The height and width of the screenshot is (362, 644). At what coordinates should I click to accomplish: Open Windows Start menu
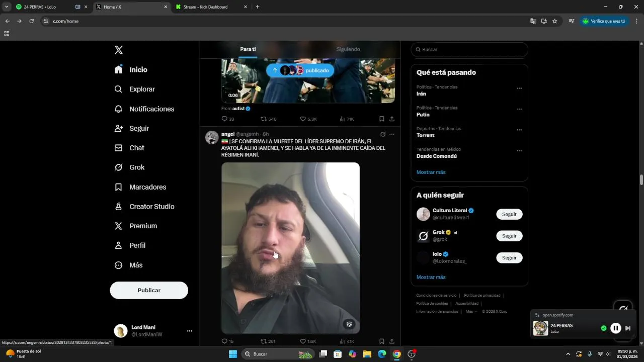[233, 354]
